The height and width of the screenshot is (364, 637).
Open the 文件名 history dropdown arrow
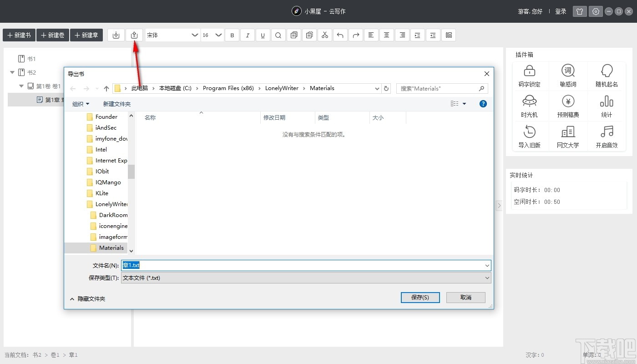pos(487,265)
